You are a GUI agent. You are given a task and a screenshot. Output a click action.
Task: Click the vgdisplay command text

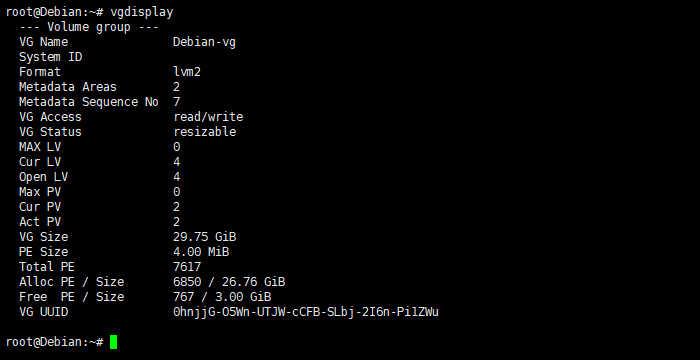pyautogui.click(x=142, y=12)
